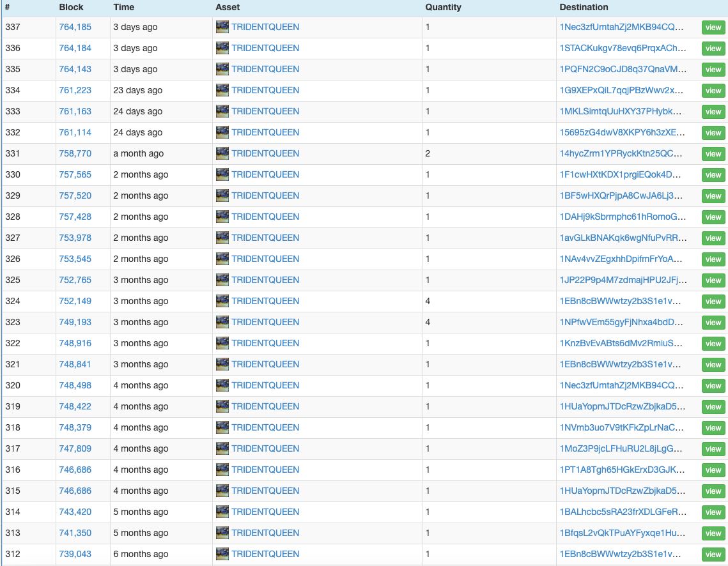Open destination address 1F1cwHXtKDX1prgiEQok4D
Image resolution: width=728 pixels, height=566 pixels.
[x=620, y=174]
